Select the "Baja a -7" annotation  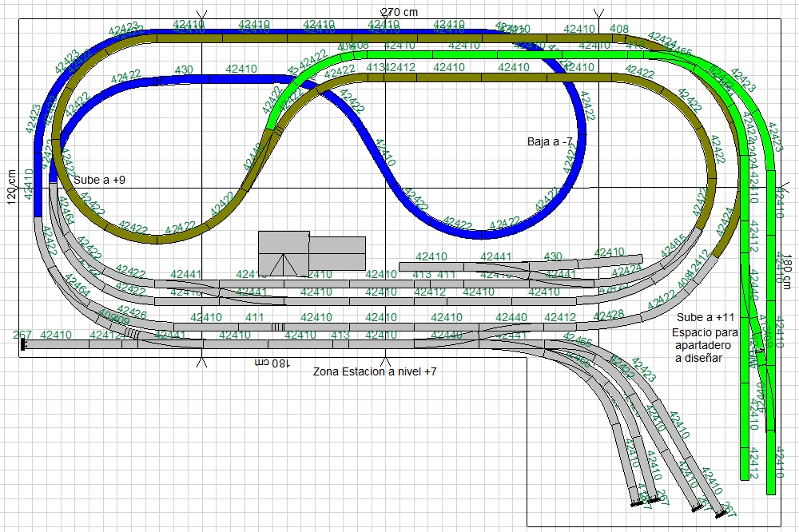click(550, 141)
